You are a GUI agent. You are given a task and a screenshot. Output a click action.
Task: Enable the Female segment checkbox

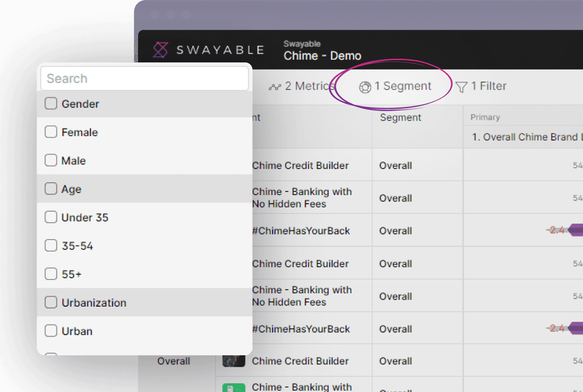50,132
